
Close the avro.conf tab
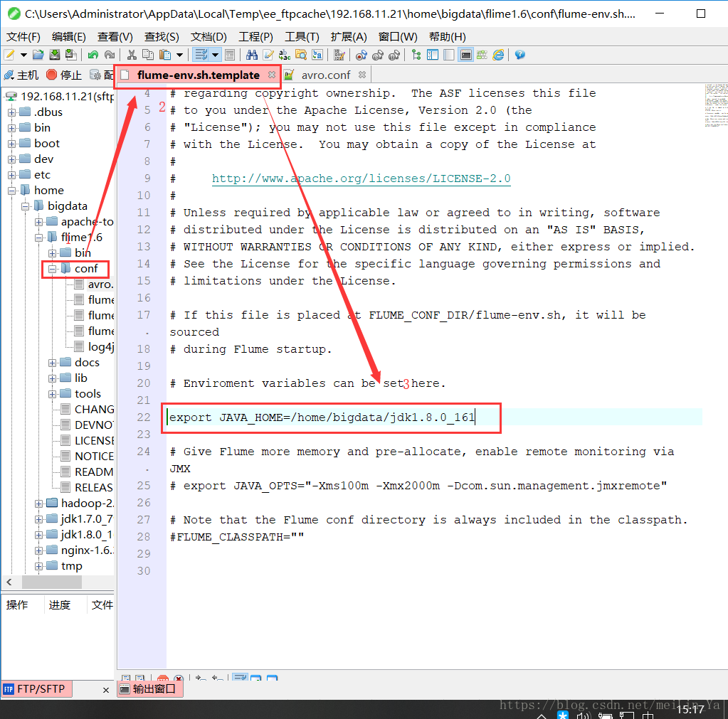(x=362, y=75)
